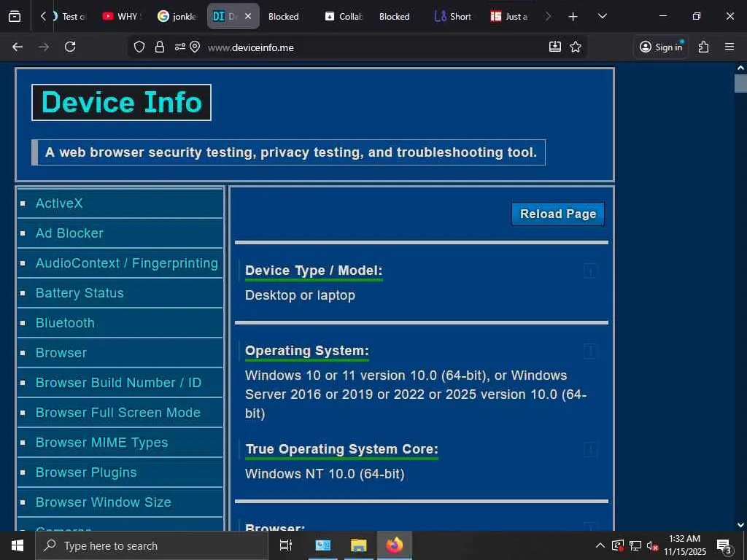Switch to the Collab tab
This screenshot has height=560, width=747.
pyautogui.click(x=344, y=16)
